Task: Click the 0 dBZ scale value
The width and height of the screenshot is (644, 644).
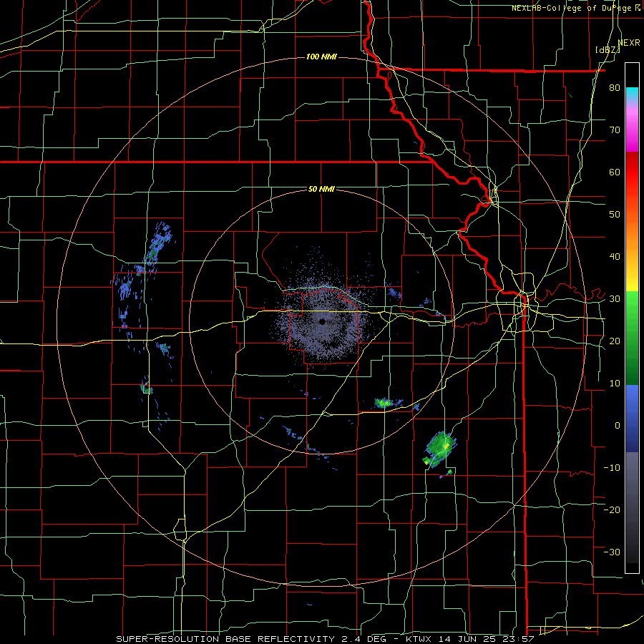Action: coord(618,426)
